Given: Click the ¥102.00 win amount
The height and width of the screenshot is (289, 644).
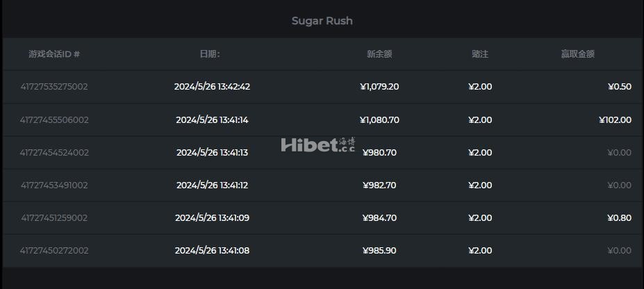Looking at the screenshot, I should tap(616, 120).
